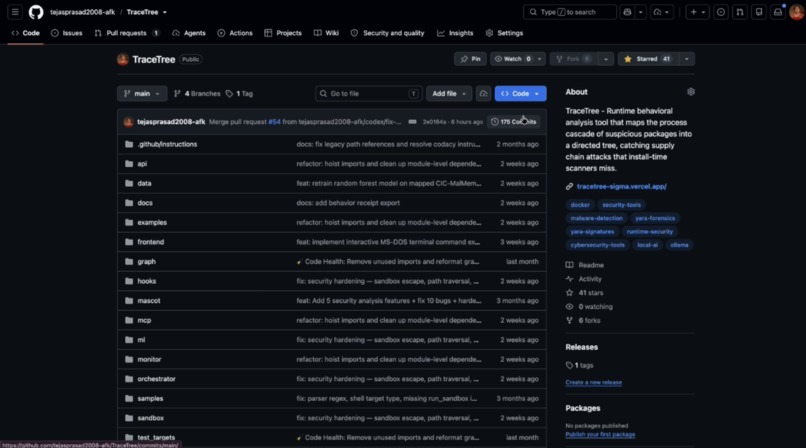Expand the star lists dropdown arrow
The image size is (806, 448).
[687, 59]
